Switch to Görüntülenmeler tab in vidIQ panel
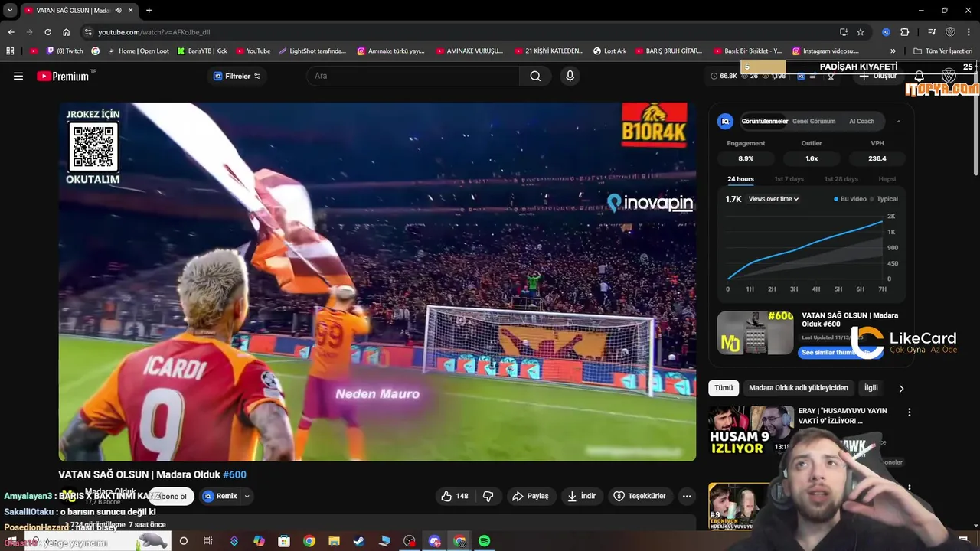The height and width of the screenshot is (551, 980). (x=764, y=121)
